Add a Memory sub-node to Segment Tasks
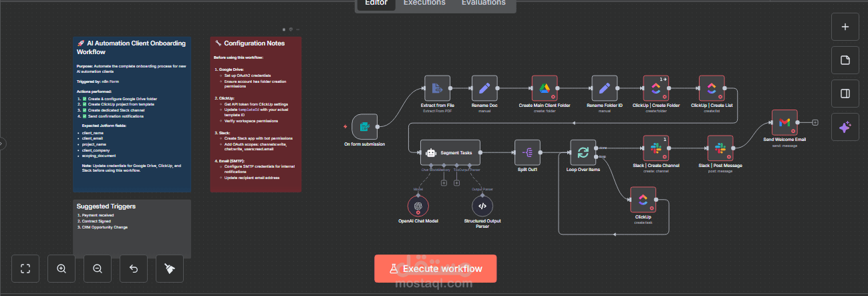 pos(444,184)
